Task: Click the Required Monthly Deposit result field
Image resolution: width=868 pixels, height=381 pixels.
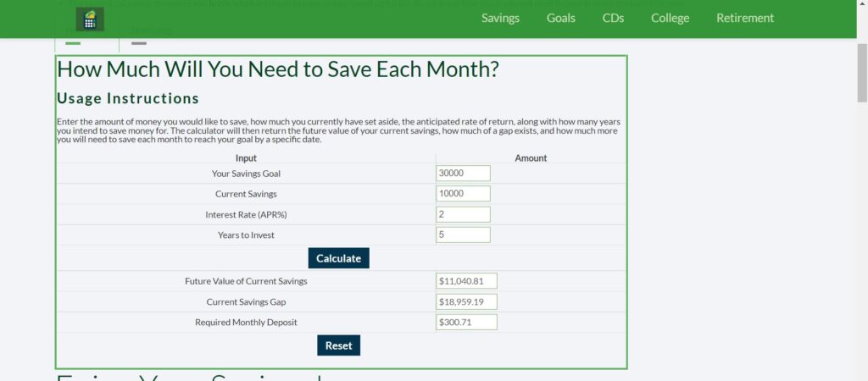Action: click(466, 322)
